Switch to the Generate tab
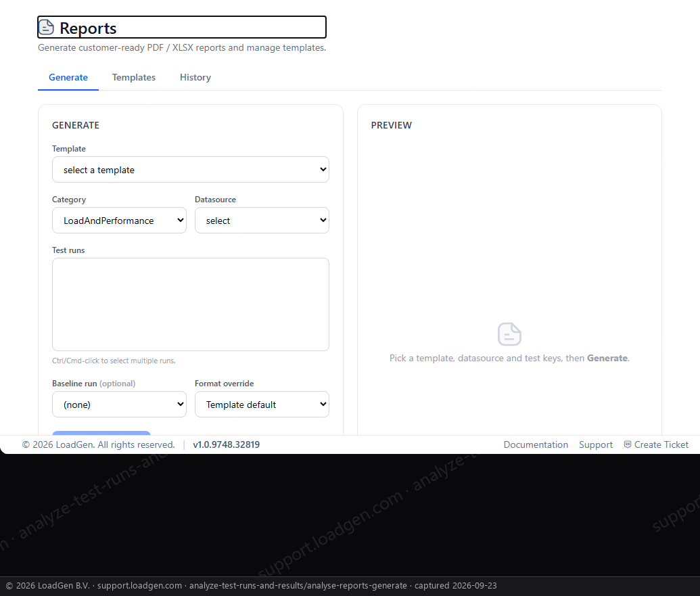This screenshot has width=700, height=596. point(68,77)
